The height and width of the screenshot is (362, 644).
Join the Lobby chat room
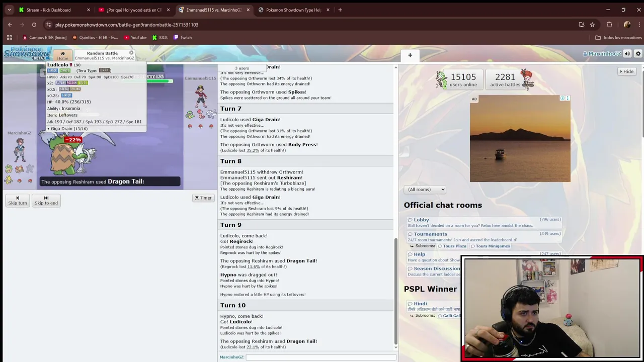click(421, 220)
